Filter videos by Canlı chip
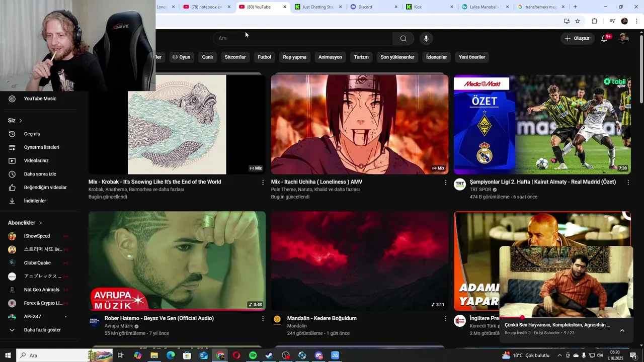The height and width of the screenshot is (362, 644). point(207,57)
